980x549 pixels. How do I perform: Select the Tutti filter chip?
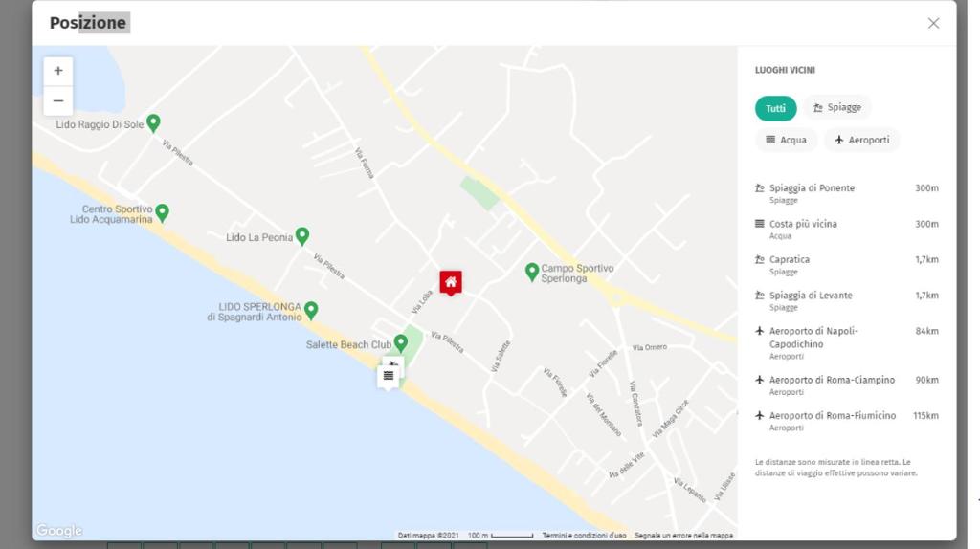(x=775, y=108)
